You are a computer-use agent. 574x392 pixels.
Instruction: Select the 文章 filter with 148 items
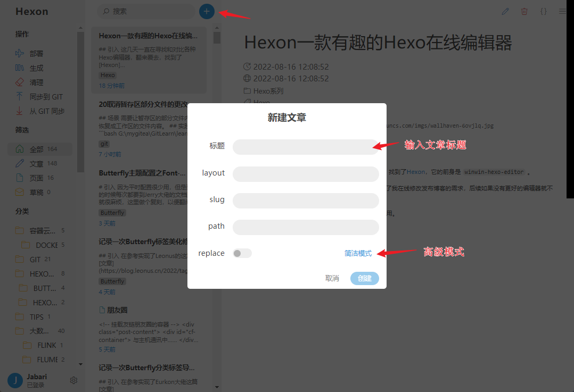click(x=40, y=163)
